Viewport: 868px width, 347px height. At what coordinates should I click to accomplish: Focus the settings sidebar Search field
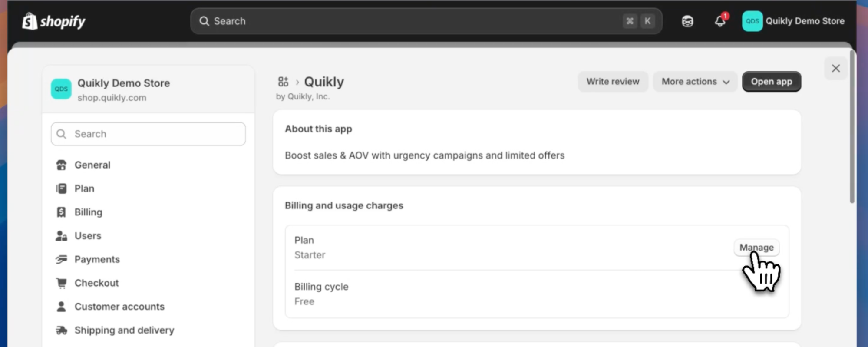148,134
